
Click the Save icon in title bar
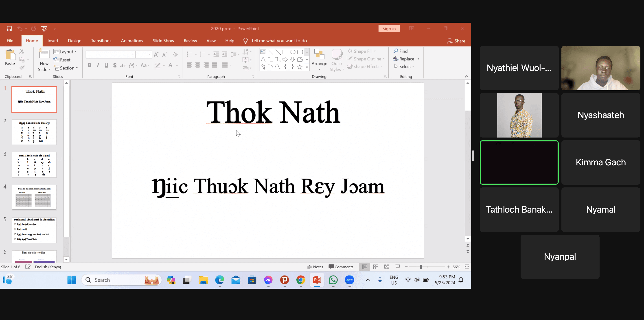[x=9, y=29]
